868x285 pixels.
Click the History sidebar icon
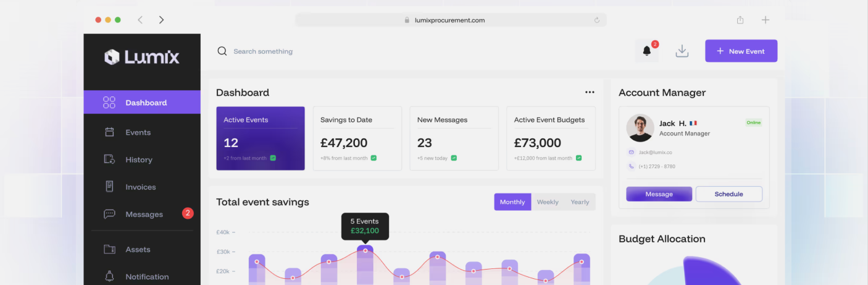(x=109, y=160)
